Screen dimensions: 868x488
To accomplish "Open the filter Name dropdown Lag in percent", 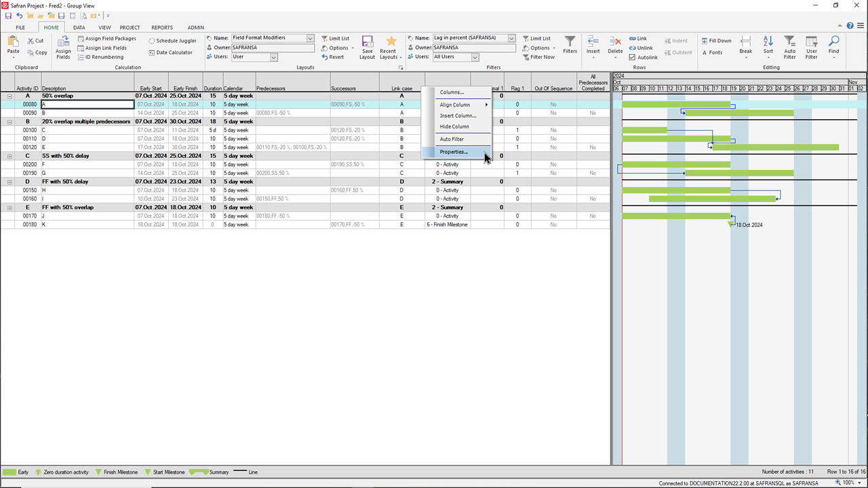I will pos(511,39).
